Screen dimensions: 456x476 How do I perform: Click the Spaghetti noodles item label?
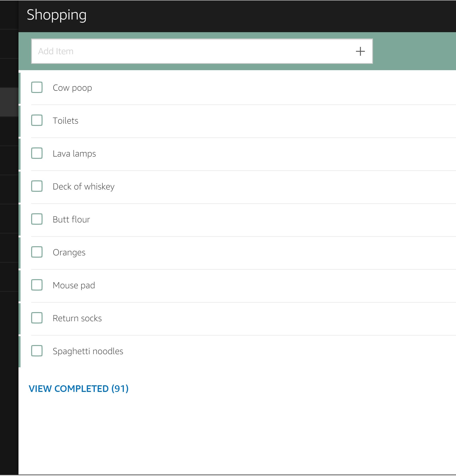pos(88,351)
